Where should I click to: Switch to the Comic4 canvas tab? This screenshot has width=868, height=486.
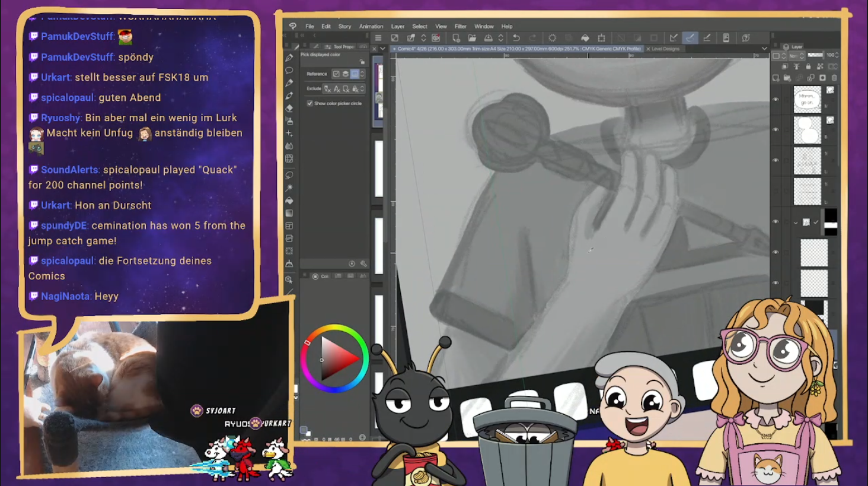click(x=516, y=49)
